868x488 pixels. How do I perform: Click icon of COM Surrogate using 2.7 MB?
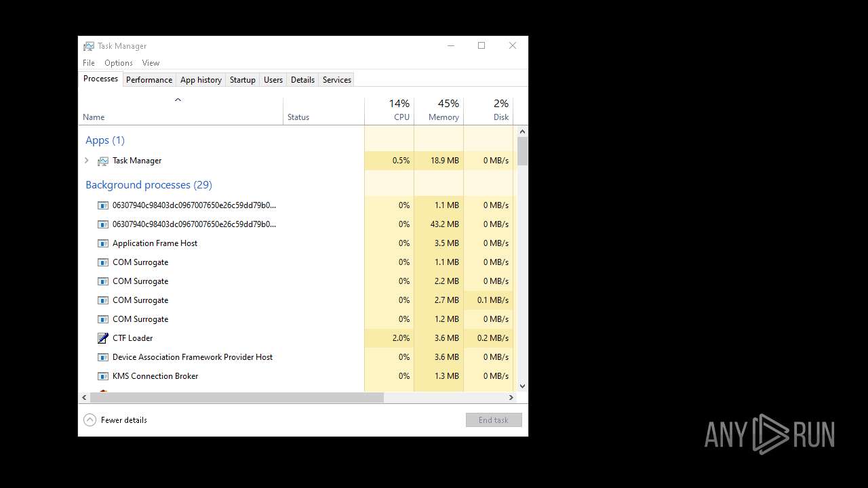coord(103,300)
